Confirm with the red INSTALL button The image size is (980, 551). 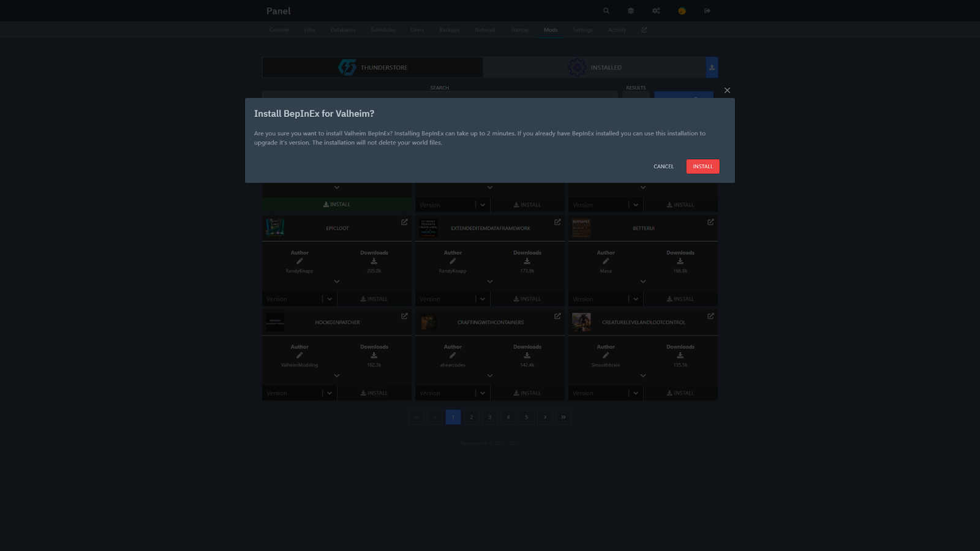pos(703,167)
